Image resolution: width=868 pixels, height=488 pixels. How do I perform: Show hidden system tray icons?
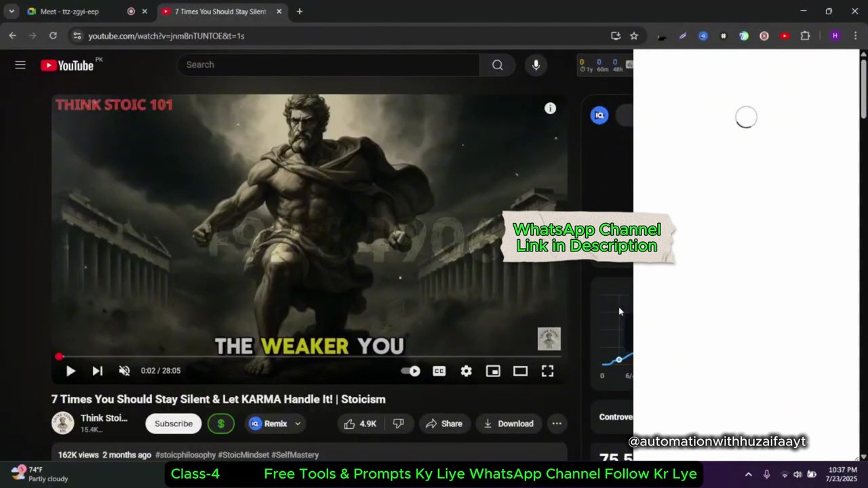pyautogui.click(x=749, y=474)
